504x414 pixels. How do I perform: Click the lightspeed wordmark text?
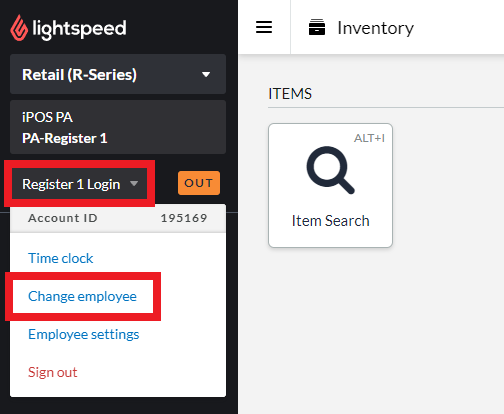coord(79,29)
